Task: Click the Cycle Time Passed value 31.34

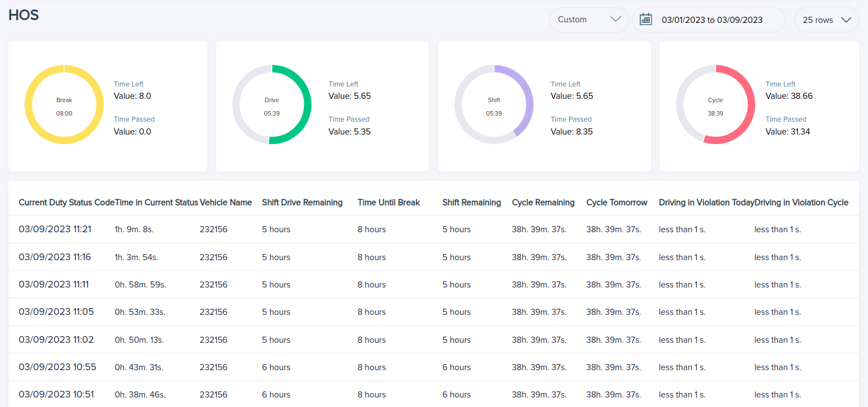Action: [x=788, y=132]
